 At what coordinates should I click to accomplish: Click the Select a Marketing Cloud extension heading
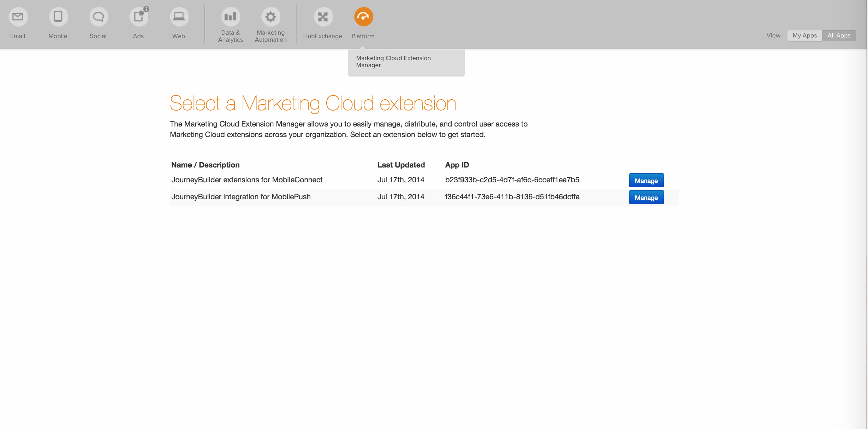[313, 104]
